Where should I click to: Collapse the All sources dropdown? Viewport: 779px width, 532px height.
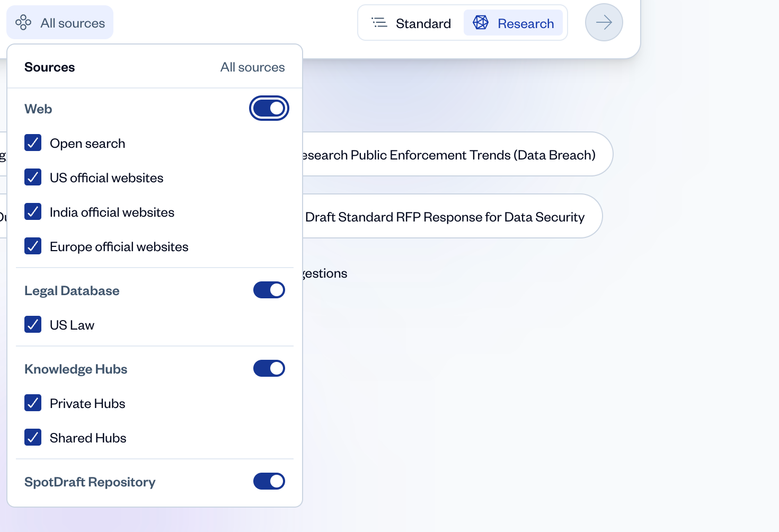[x=60, y=23]
